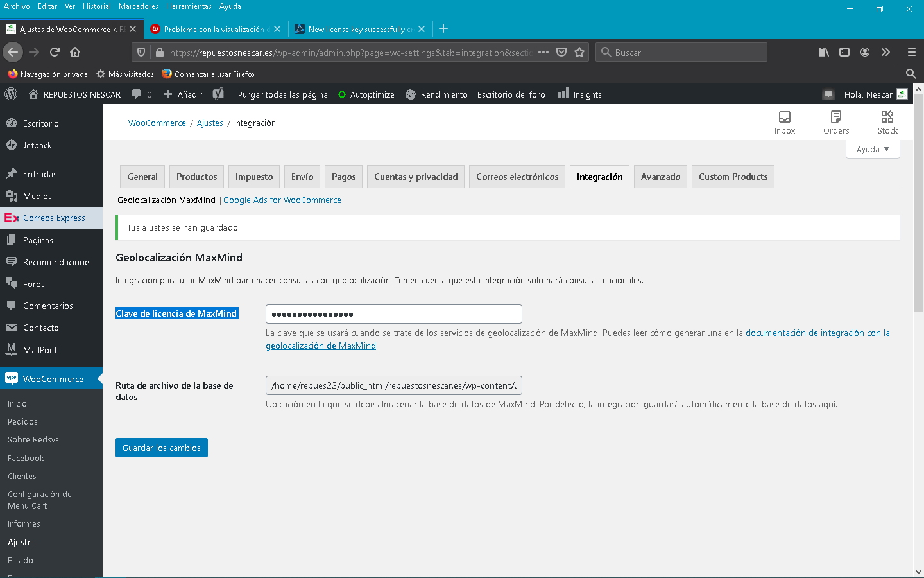Screen dimensions: 924x578
Task: Open Hola, Nescar account menu
Action: click(875, 94)
